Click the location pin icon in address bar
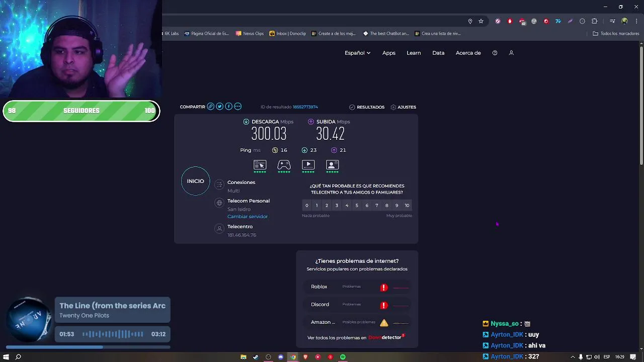Viewport: 644px width, 362px height. point(470,21)
